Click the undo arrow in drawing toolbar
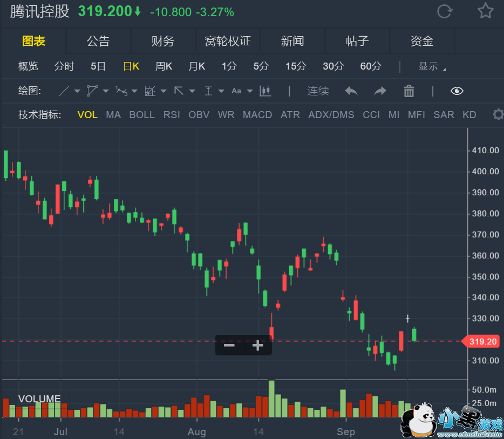 [351, 91]
